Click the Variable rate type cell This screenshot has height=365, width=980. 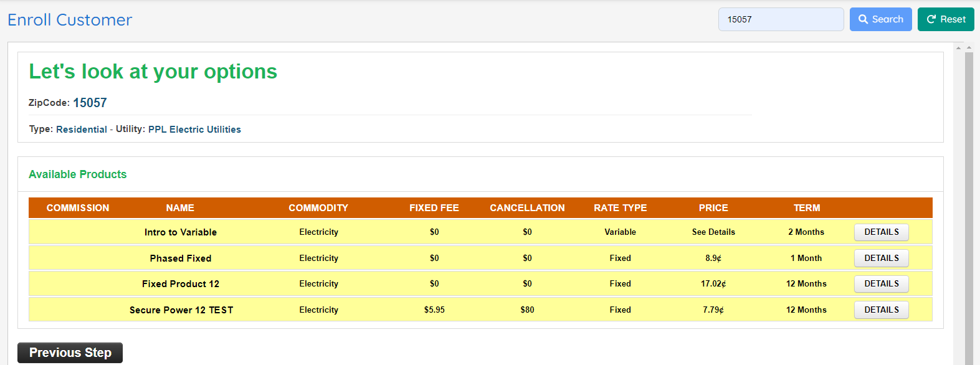pos(621,232)
